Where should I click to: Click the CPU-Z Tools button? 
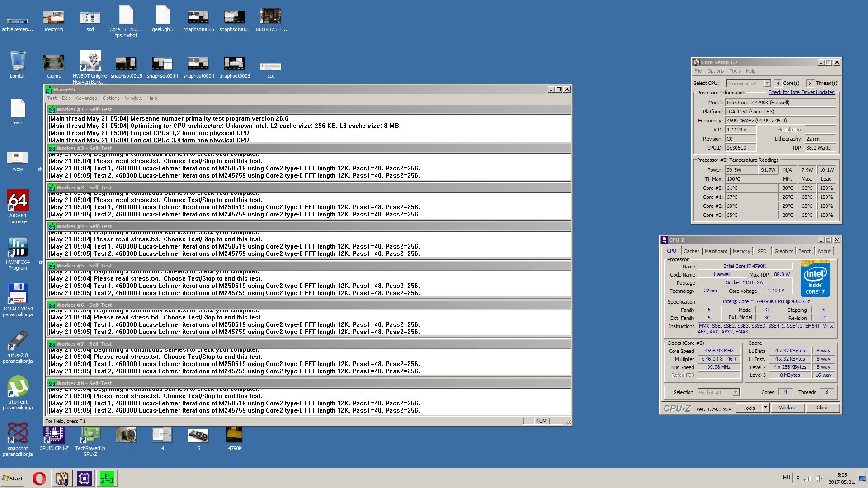click(749, 408)
